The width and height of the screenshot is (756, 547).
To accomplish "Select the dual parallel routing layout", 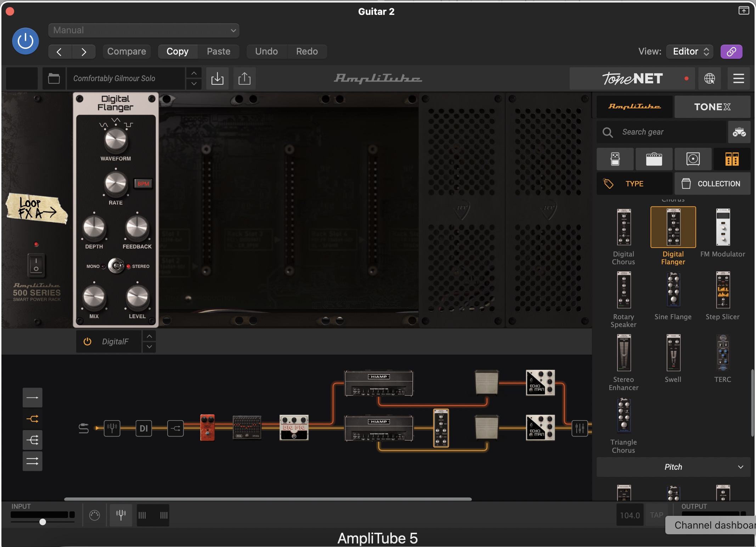I will [32, 461].
